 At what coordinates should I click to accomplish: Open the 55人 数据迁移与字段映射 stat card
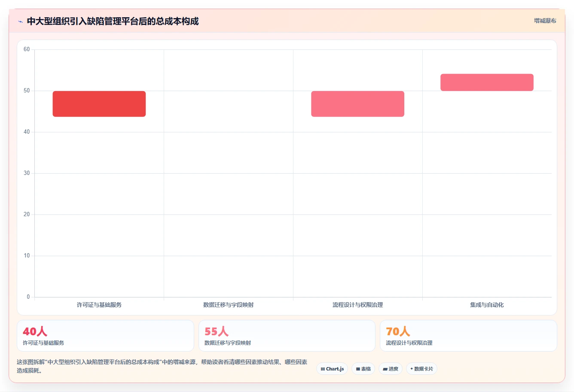click(x=287, y=336)
